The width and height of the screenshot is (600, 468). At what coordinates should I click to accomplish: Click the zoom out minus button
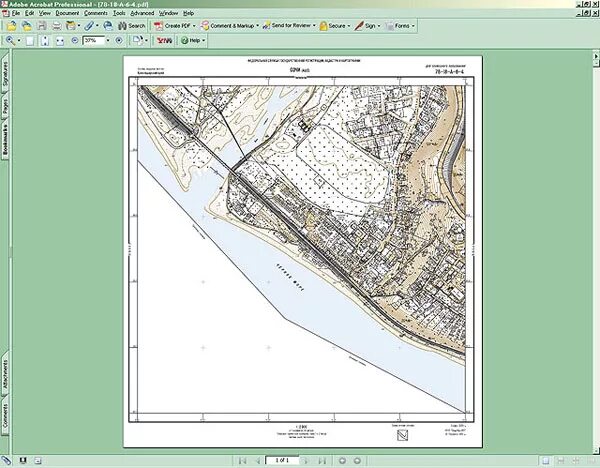coord(75,40)
